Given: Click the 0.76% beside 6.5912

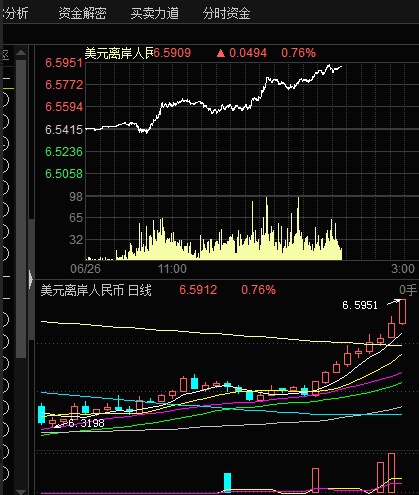Looking at the screenshot, I should (x=258, y=290).
